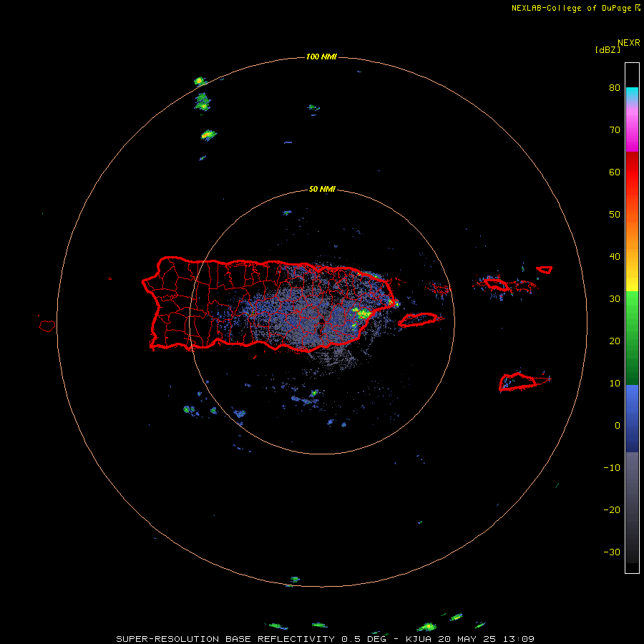Click the 50 NMI range ring label
Viewport: 644px width, 644px height.
[322, 190]
